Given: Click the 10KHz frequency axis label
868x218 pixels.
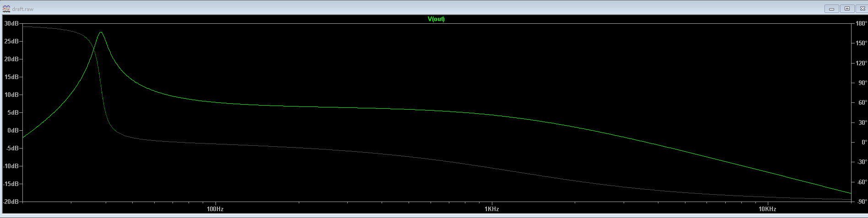Looking at the screenshot, I should click(767, 209).
